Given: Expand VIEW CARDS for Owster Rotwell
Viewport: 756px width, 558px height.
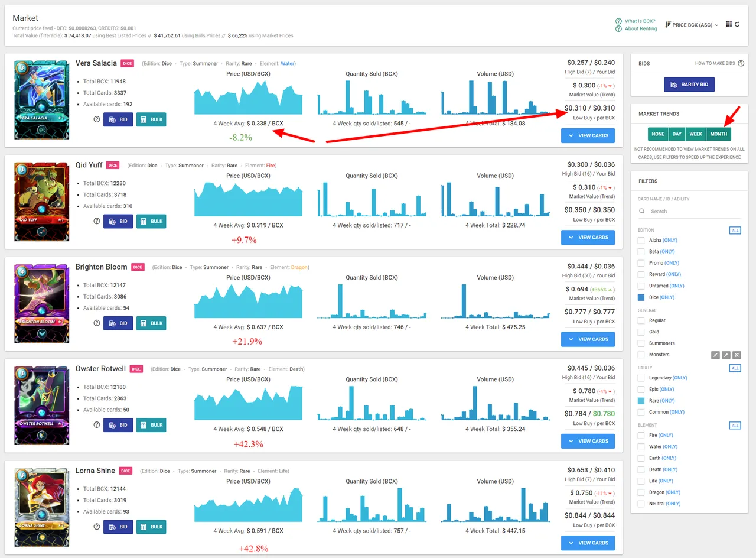Looking at the screenshot, I should (588, 441).
